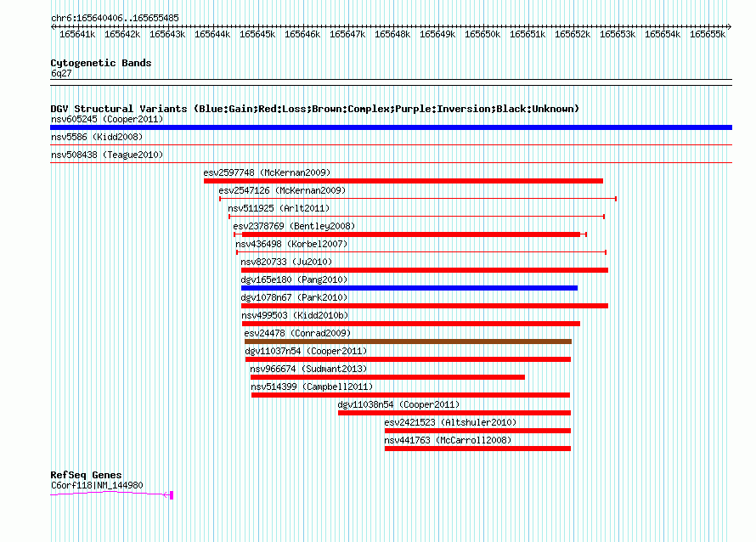
Task: Click the nsv499503 (Kidd2010b) red bar
Action: pos(411,324)
